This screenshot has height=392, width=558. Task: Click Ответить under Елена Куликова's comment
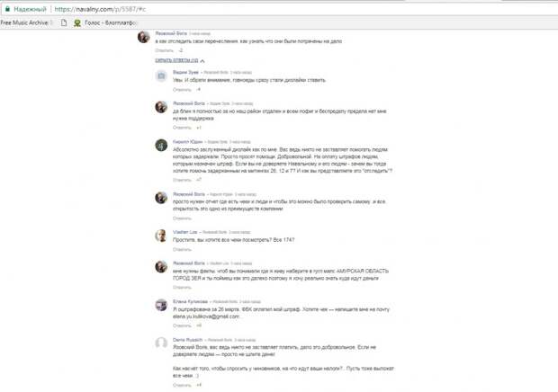[182, 325]
